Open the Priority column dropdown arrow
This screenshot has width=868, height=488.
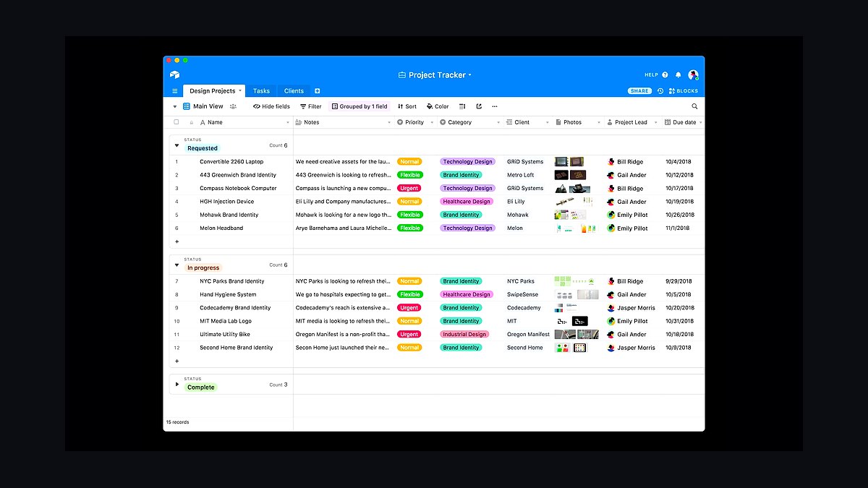tap(433, 123)
